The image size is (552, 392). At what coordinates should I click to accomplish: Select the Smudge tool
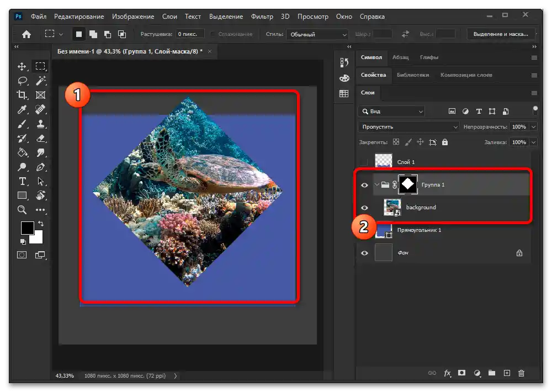[x=40, y=152]
